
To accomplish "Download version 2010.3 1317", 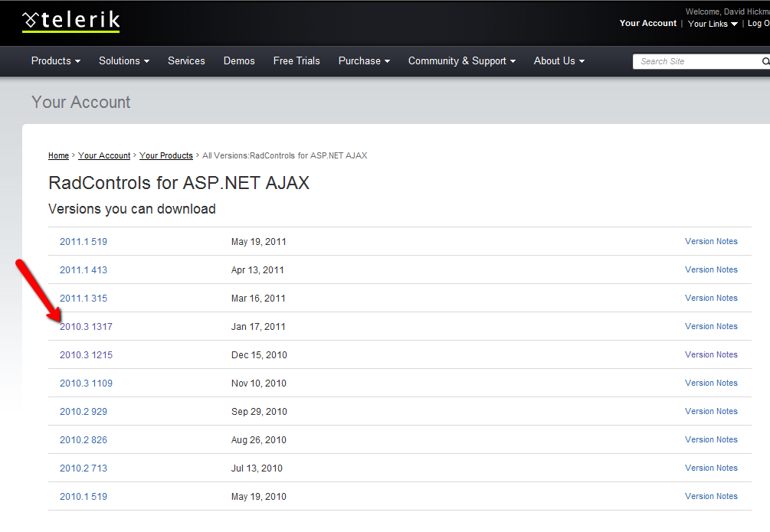I will (86, 326).
